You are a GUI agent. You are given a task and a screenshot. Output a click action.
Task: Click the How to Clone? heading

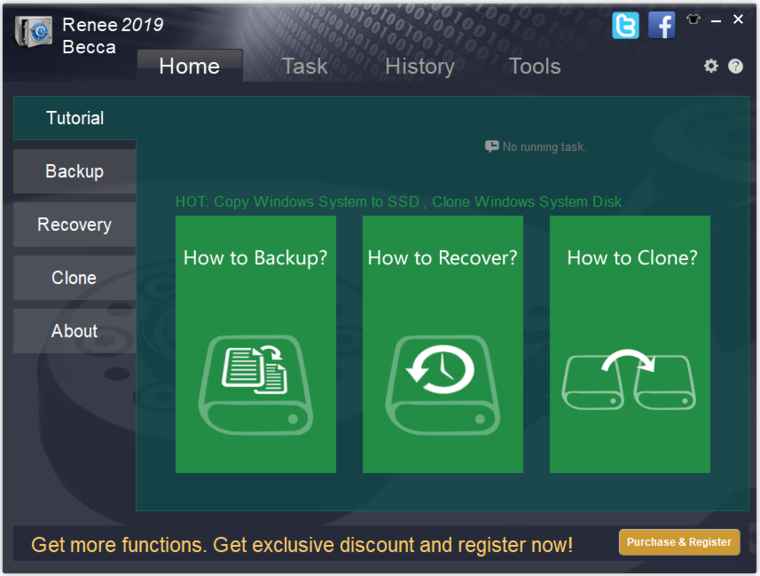[x=632, y=258]
